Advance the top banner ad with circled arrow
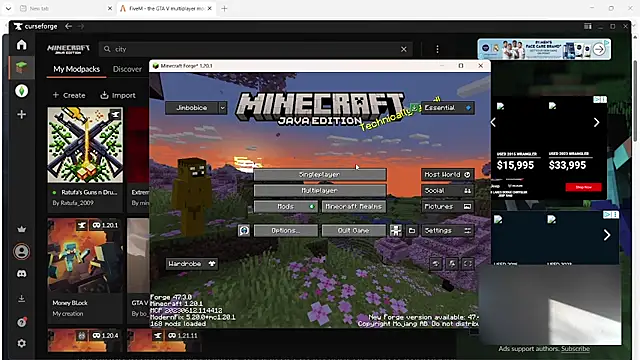This screenshot has height=360, width=640. click(x=599, y=49)
